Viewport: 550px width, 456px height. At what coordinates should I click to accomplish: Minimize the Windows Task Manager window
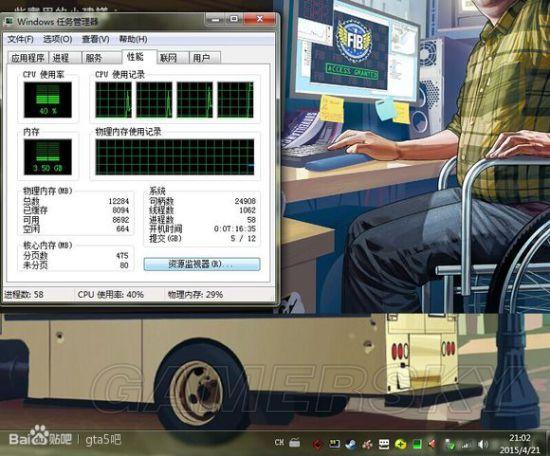pos(216,20)
